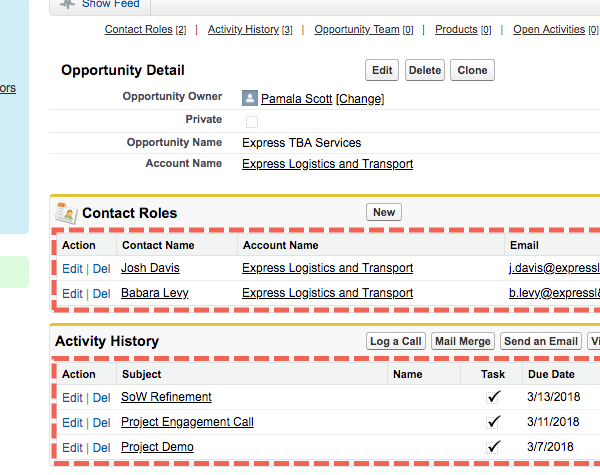Open the SoW Refinement subject
The image size is (600, 475).
[166, 397]
